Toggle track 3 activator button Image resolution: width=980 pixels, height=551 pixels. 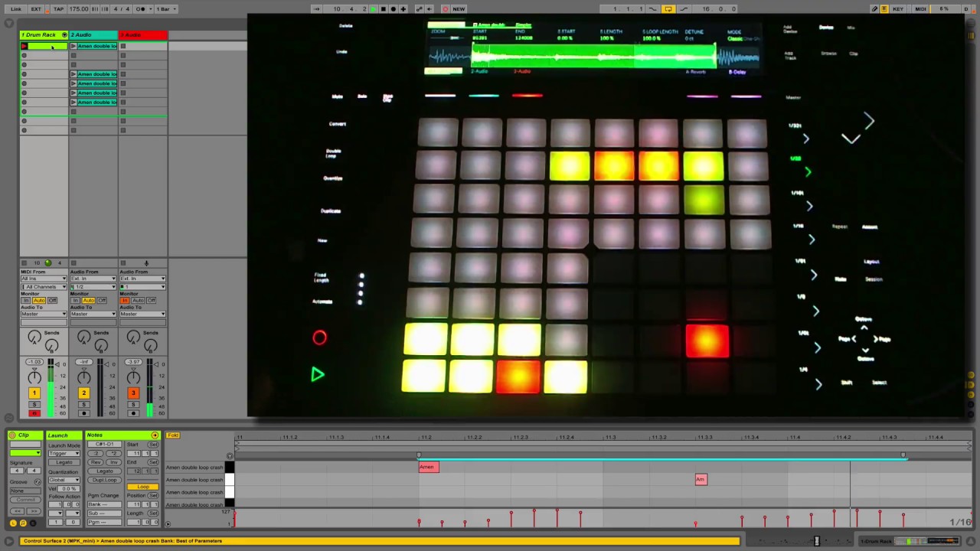tap(133, 393)
